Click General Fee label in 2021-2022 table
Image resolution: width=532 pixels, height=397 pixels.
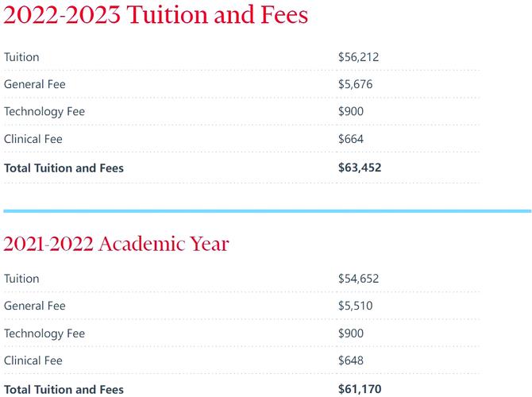pyautogui.click(x=35, y=306)
